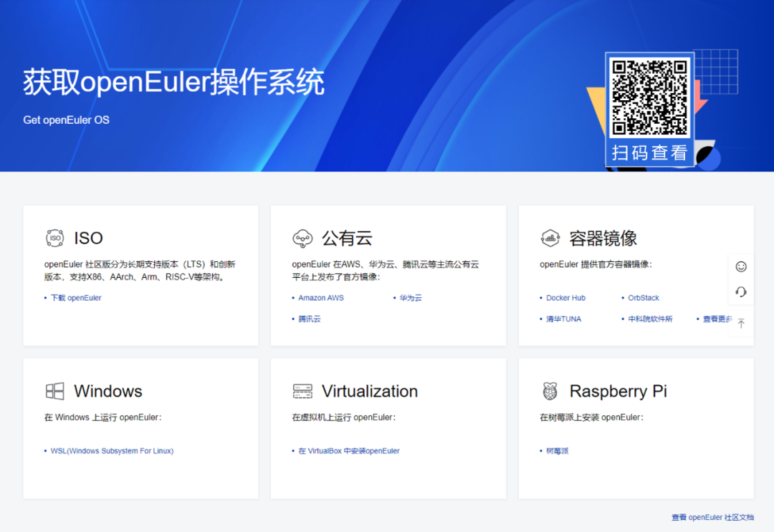This screenshot has width=774, height=532.
Task: Open the WSL(Windows Subsystem For Linux) link
Action: (112, 451)
